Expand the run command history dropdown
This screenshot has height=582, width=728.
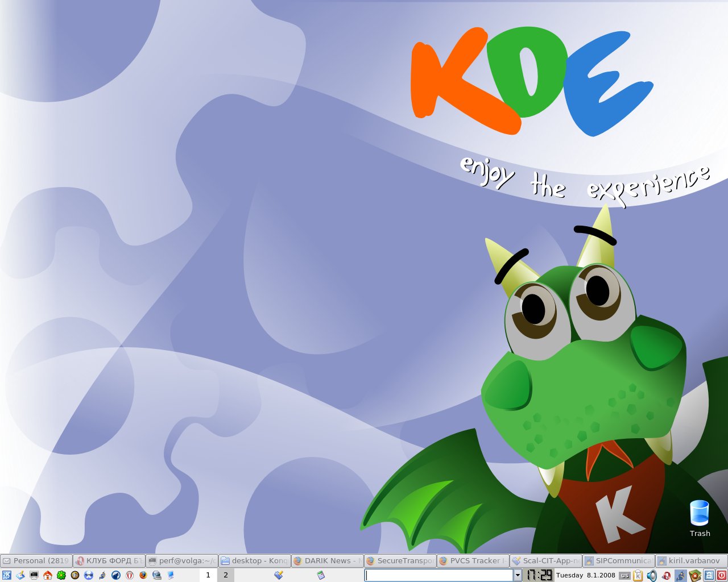pos(518,575)
